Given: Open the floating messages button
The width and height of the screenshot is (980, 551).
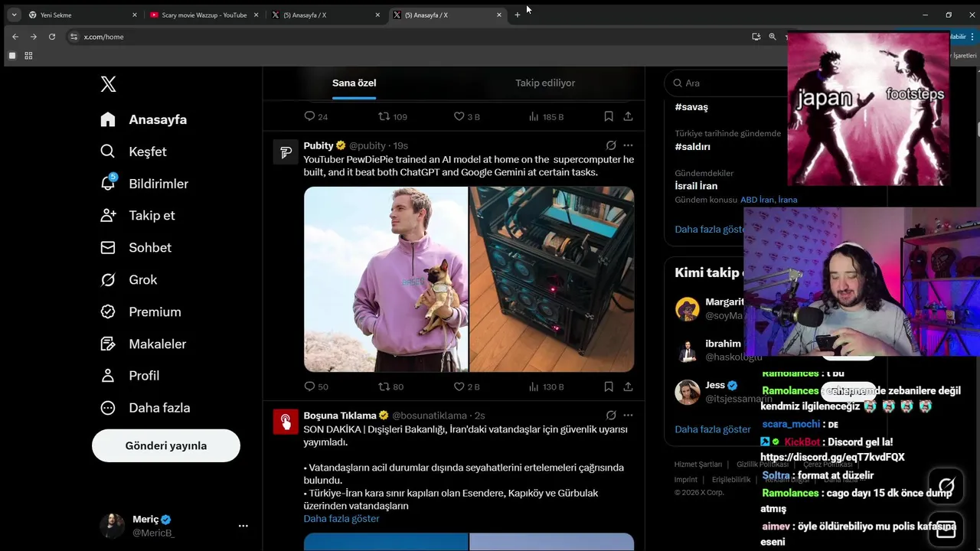Looking at the screenshot, I should pos(946,530).
